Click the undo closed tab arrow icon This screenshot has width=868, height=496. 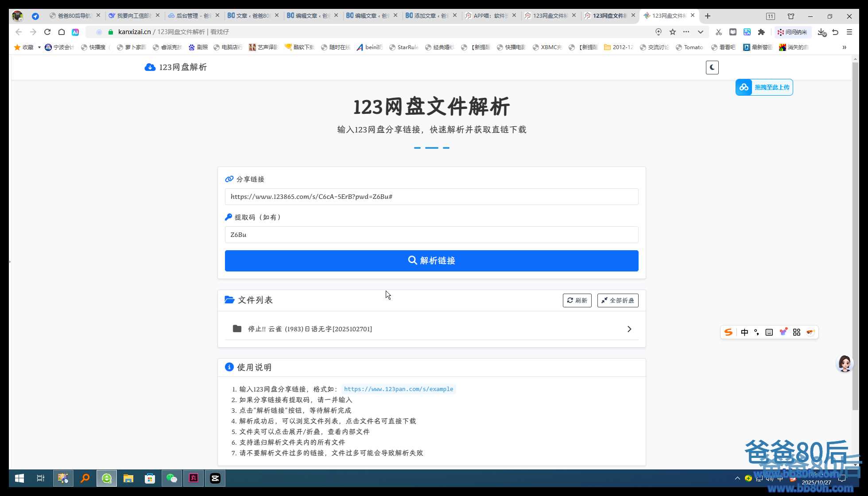pos(835,32)
